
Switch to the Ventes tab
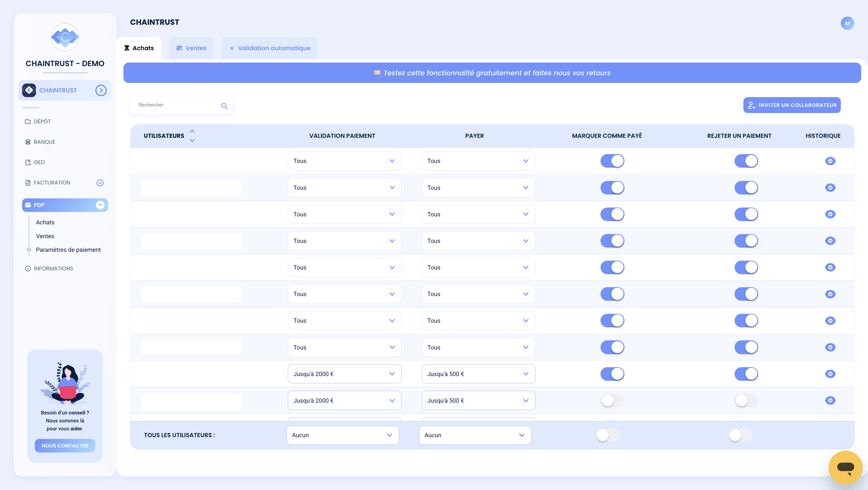coord(191,48)
